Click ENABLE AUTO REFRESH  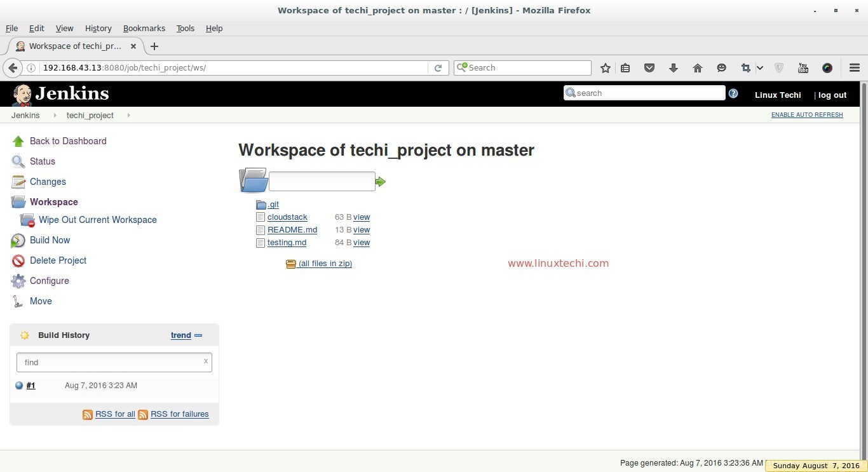pyautogui.click(x=806, y=115)
